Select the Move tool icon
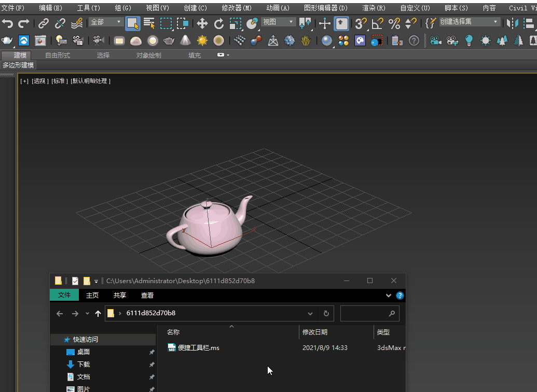The height and width of the screenshot is (392, 537). [x=202, y=23]
